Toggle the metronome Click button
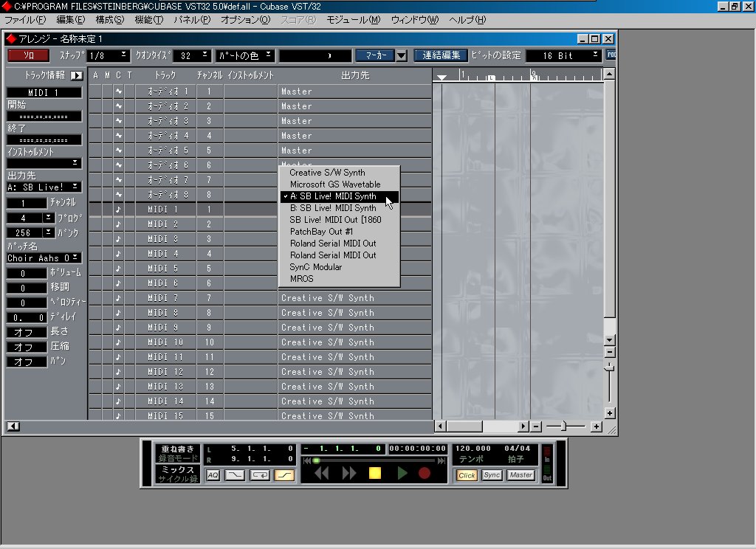Viewport: 756px width, 549px height. 467,475
